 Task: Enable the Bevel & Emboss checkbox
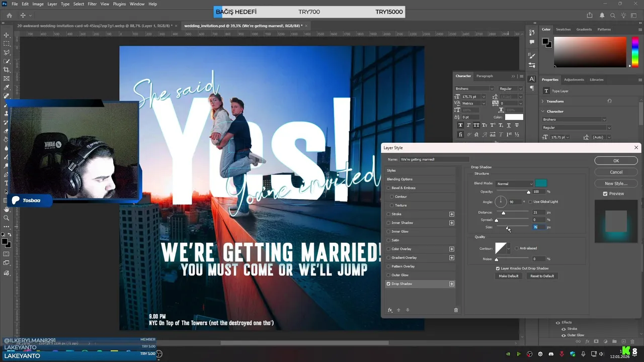(388, 188)
